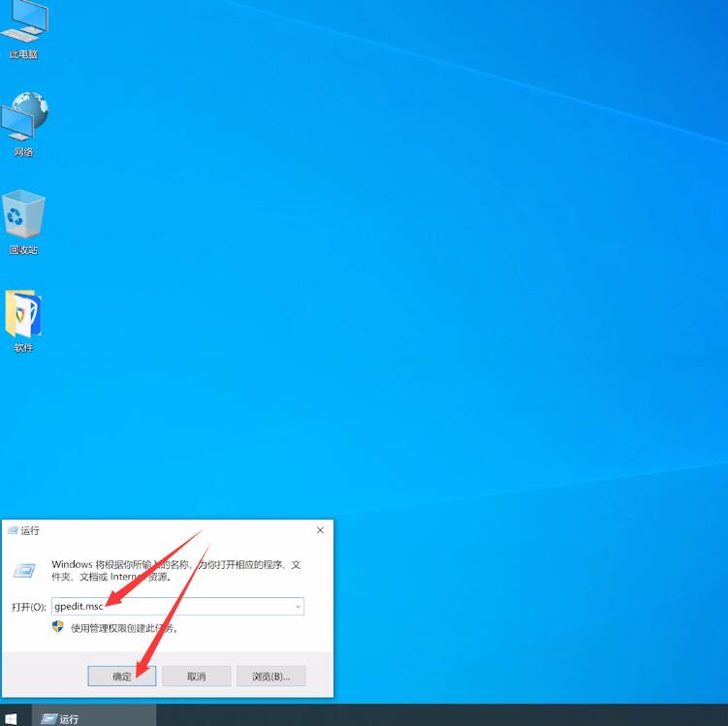Click the admin shield icon

(57, 627)
